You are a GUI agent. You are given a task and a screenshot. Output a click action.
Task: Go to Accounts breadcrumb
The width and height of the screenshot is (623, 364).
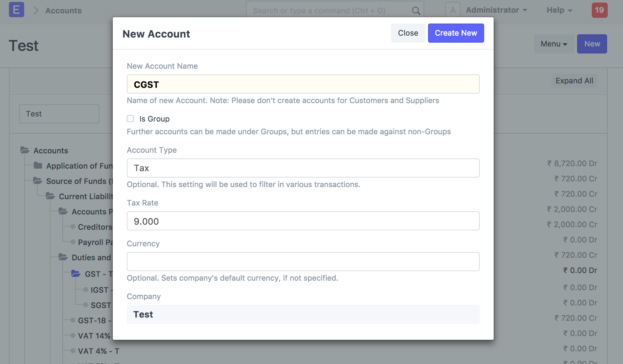(x=63, y=10)
